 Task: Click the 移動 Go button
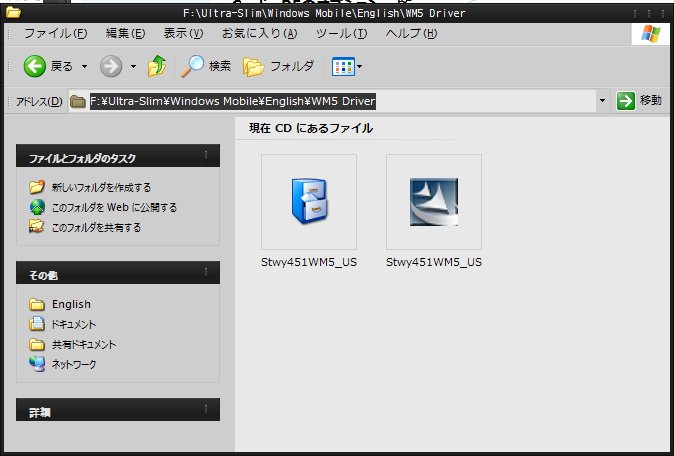coord(639,101)
